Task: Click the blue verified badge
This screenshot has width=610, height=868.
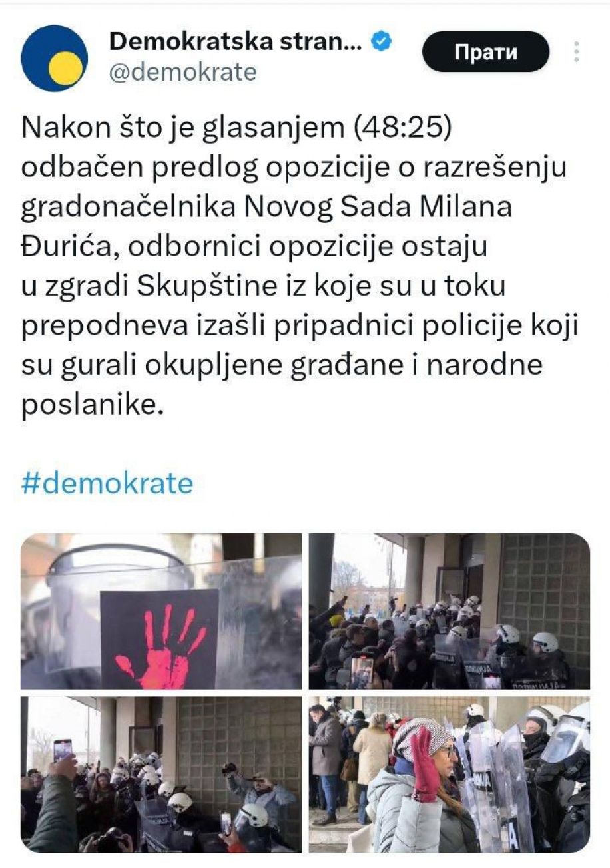Action: (381, 41)
